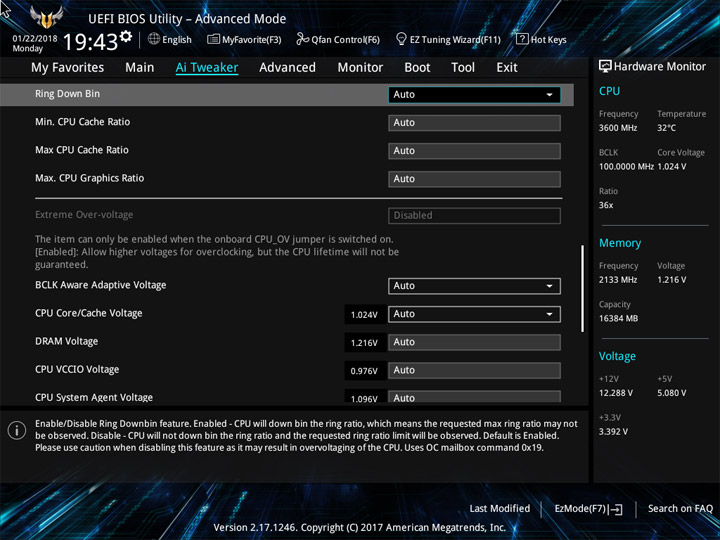Viewport: 720px width, 540px height.
Task: Open the Advanced tab
Action: coord(287,68)
